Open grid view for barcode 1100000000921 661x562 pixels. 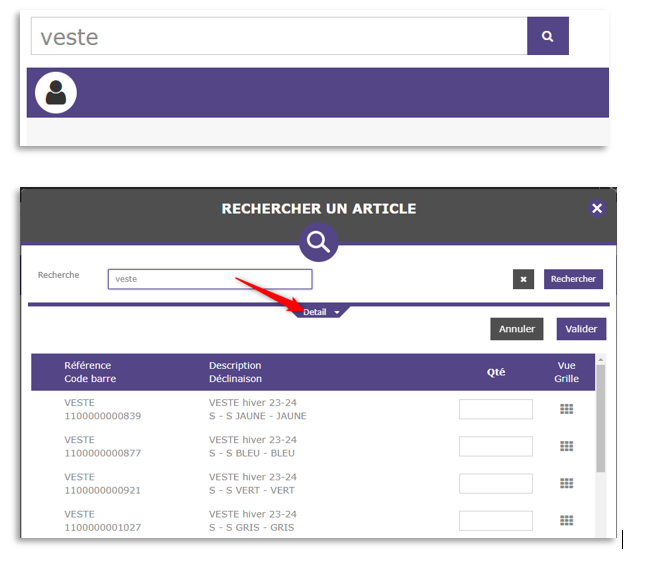click(x=566, y=483)
